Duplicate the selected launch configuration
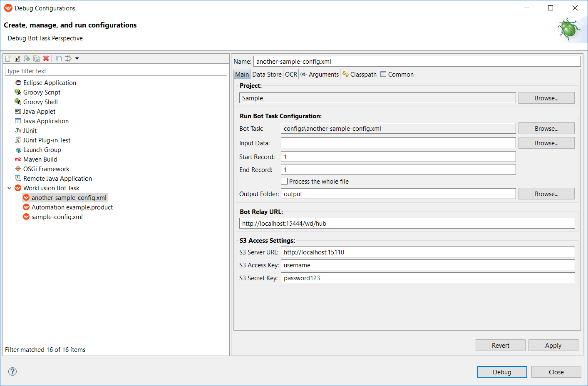This screenshot has width=588, height=386. (x=37, y=59)
